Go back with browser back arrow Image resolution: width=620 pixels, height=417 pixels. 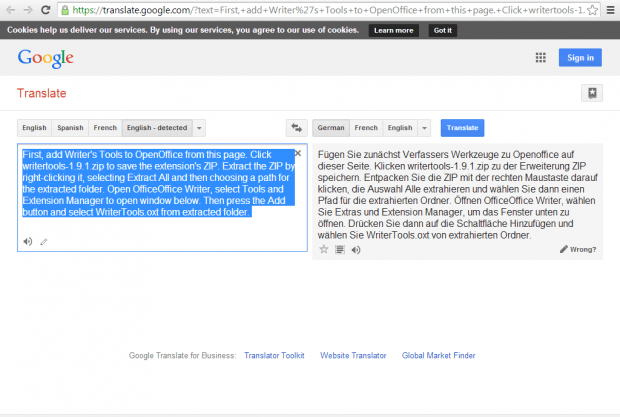point(11,10)
